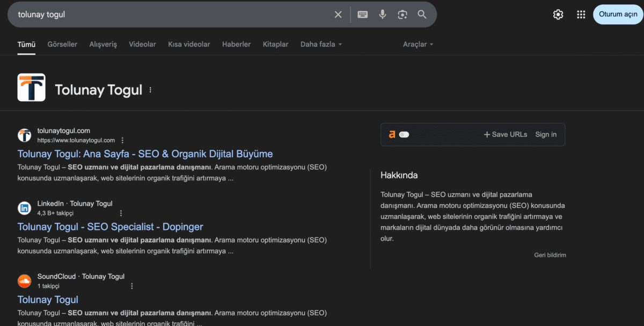
Task: Click the SoundCloud favicon icon
Action: [24, 281]
